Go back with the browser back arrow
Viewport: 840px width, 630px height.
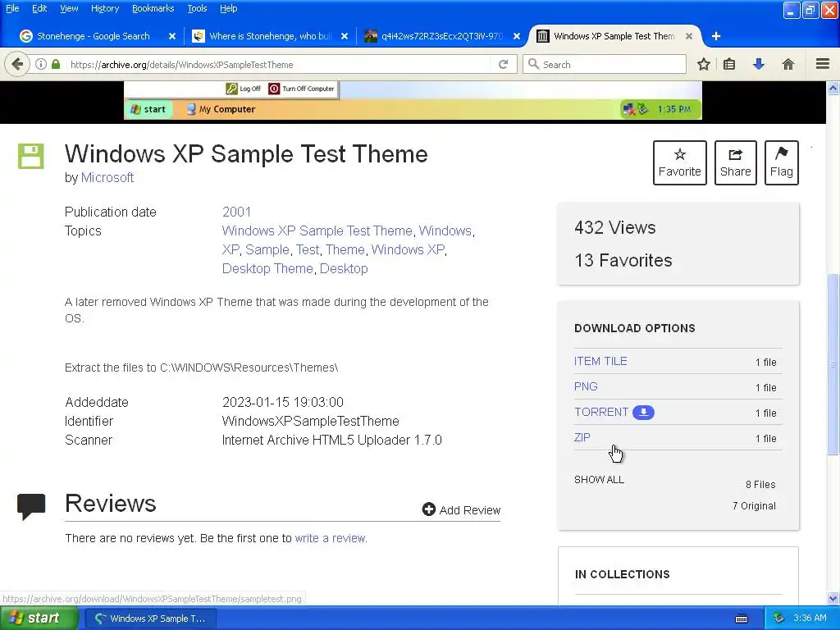17,64
